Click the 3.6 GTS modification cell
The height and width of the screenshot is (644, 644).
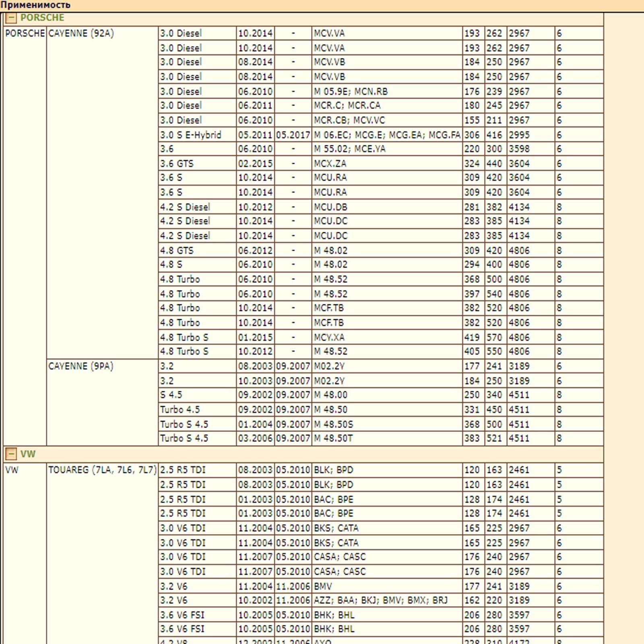[177, 163]
